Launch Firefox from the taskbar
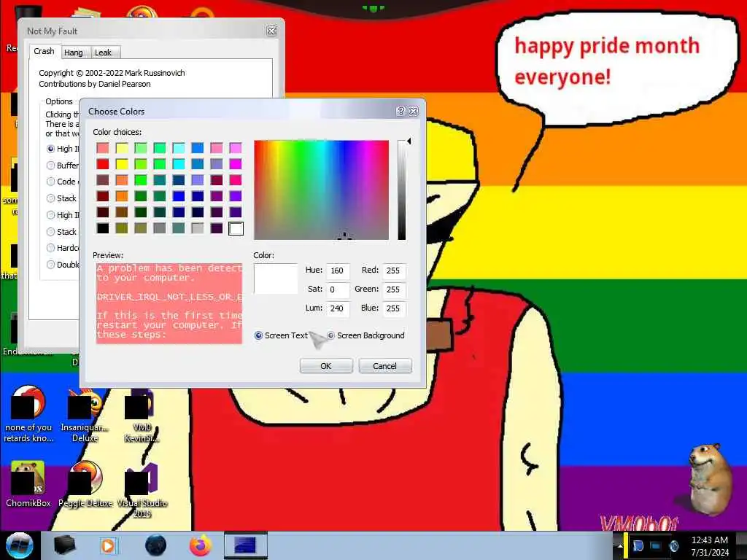Image resolution: width=747 pixels, height=560 pixels. point(201,545)
